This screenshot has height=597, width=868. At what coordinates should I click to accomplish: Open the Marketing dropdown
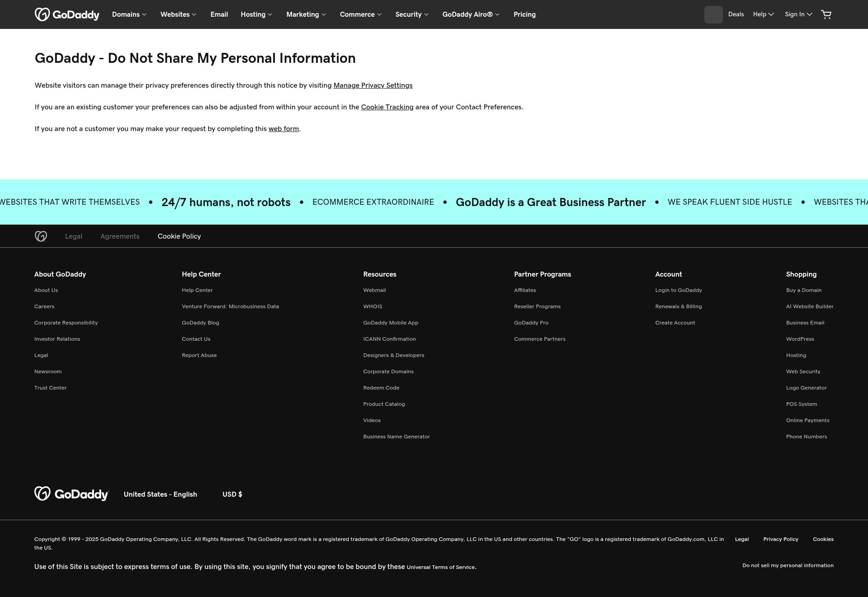[306, 14]
